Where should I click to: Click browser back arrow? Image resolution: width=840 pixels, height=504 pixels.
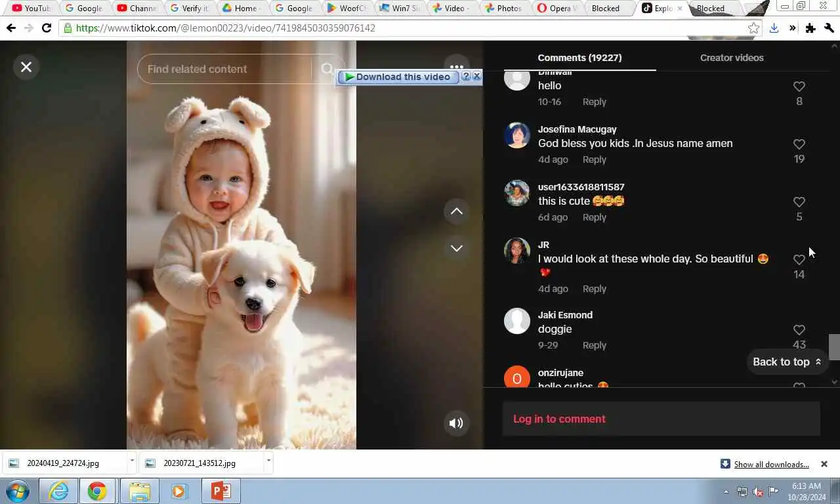coord(10,28)
